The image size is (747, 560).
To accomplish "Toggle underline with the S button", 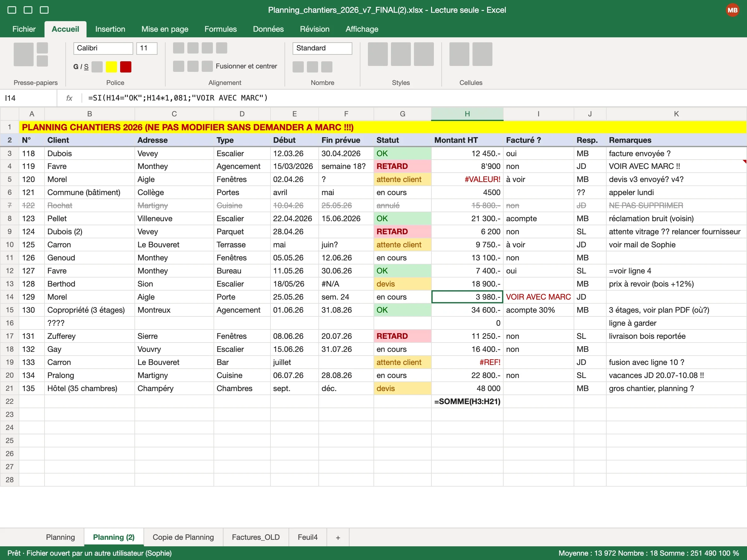I will point(86,67).
